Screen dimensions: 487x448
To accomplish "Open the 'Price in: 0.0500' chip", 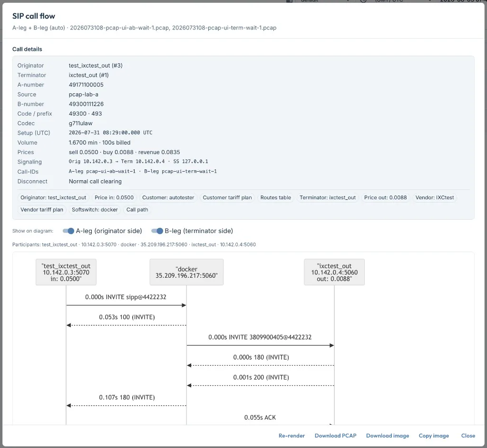I will coord(114,197).
